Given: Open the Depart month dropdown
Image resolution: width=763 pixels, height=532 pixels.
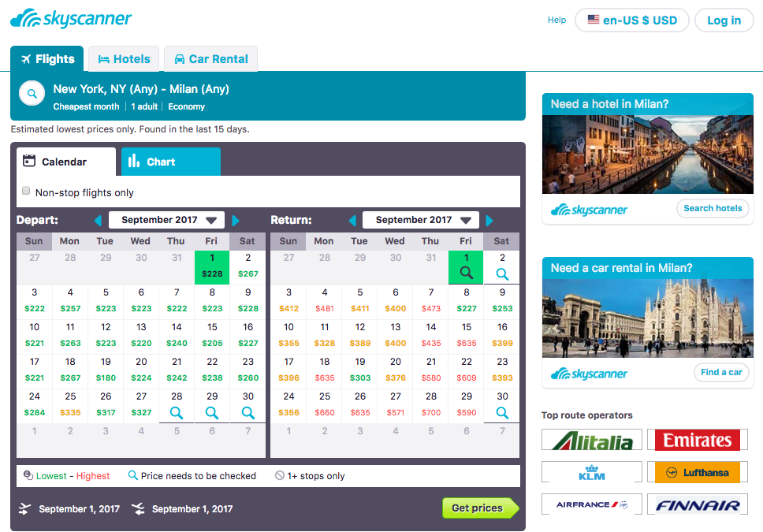Looking at the screenshot, I should tap(166, 219).
